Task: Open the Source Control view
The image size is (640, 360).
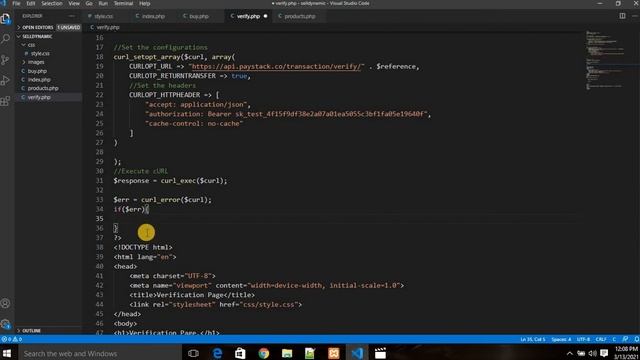Action: pyautogui.click(x=5, y=60)
